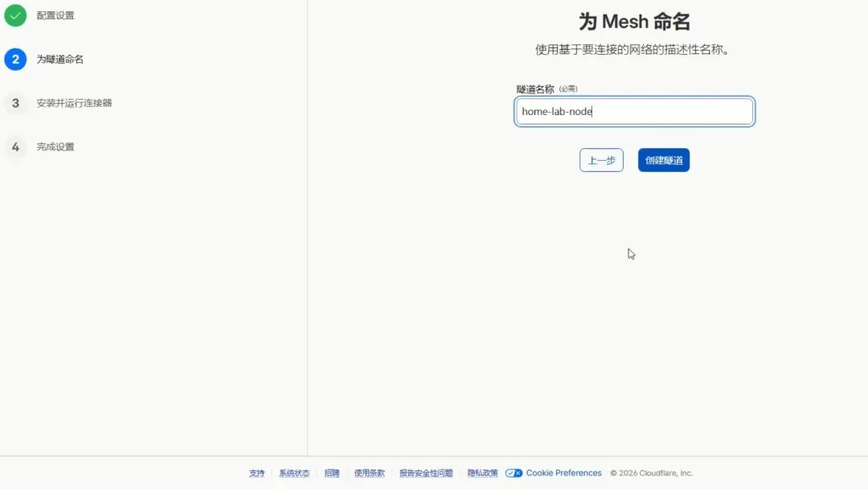Open the 配置设置 step

55,15
